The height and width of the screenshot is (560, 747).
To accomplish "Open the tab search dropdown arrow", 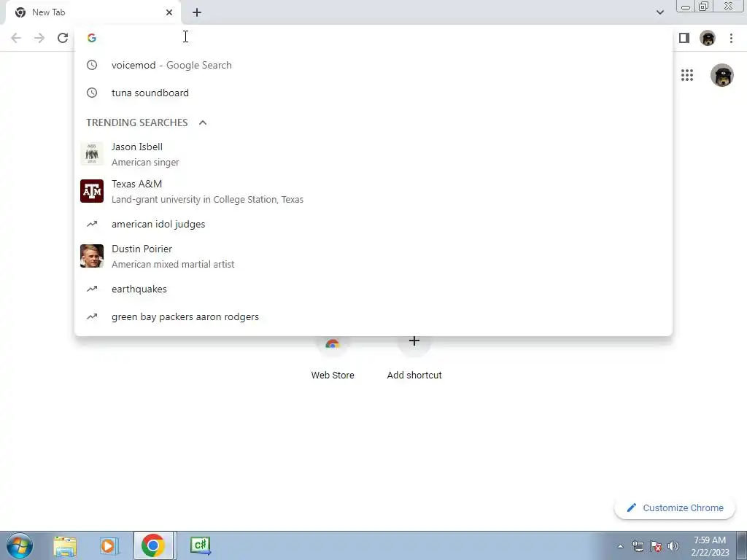I will 659,12.
